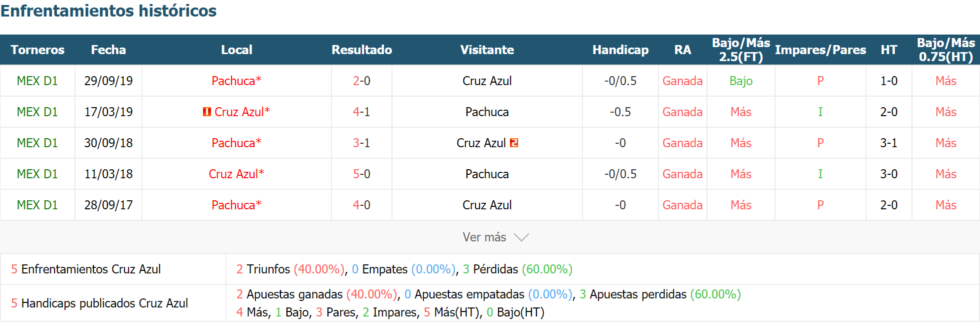Click the Torneros column header
Image resolution: width=980 pixels, height=328 pixels.
point(37,50)
